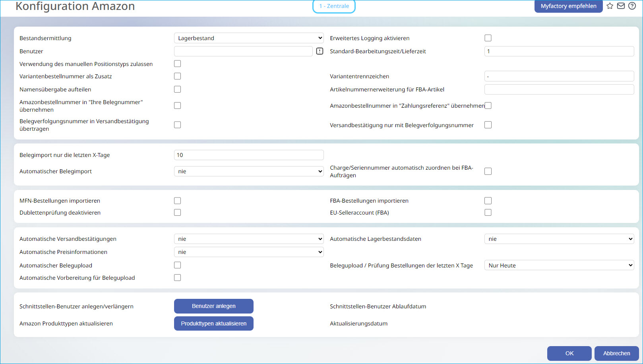Screen dimensions: 643x364
Task: Open the Bestandsermittlung dropdown
Action: pos(249,38)
